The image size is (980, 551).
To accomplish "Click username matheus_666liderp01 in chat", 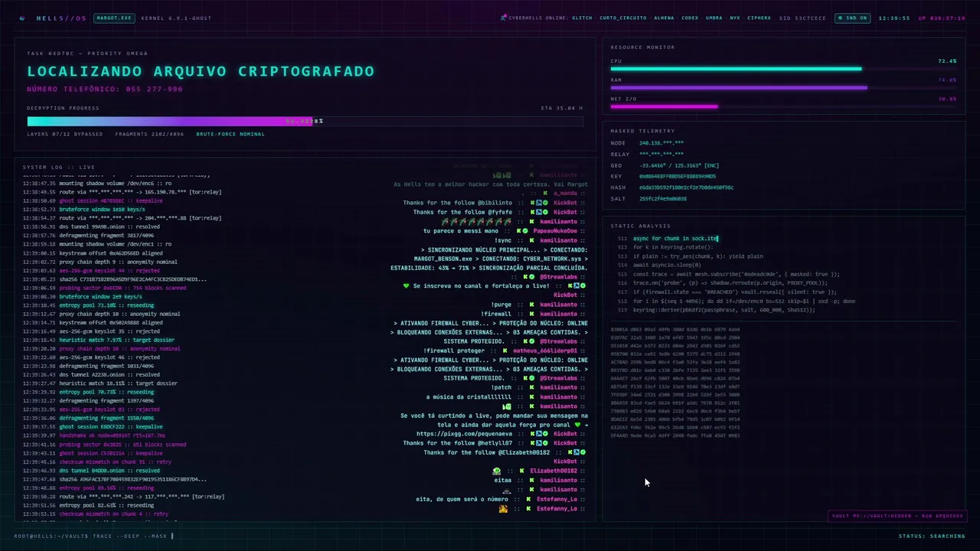I will 545,350.
